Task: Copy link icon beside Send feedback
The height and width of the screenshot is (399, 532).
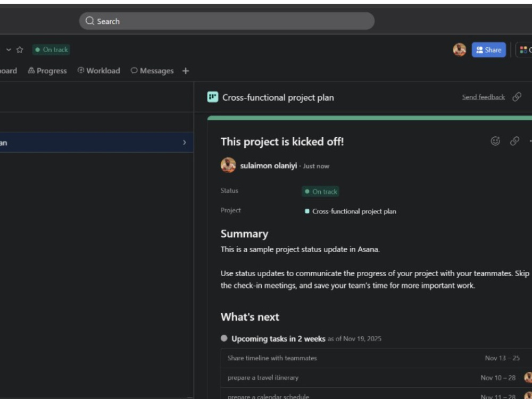Action: point(517,97)
